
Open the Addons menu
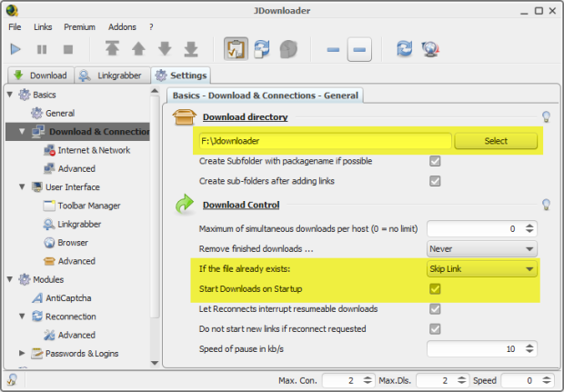[122, 27]
